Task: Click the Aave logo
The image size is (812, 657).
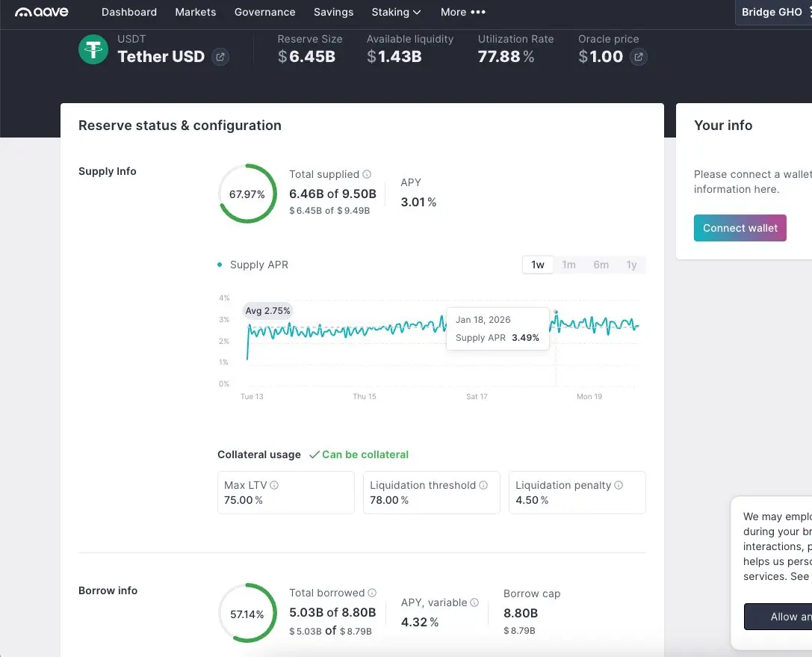Action: click(x=41, y=12)
